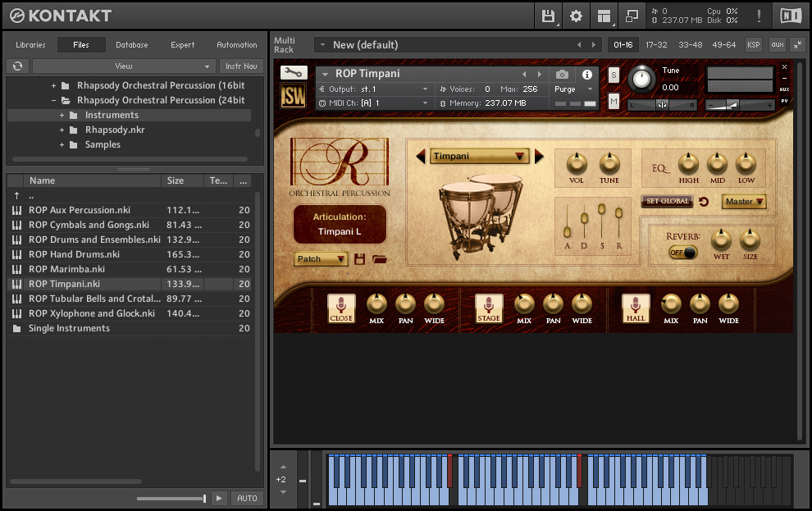The height and width of the screenshot is (511, 812).
Task: Save the current patch with the disk icon
Action: pyautogui.click(x=359, y=258)
